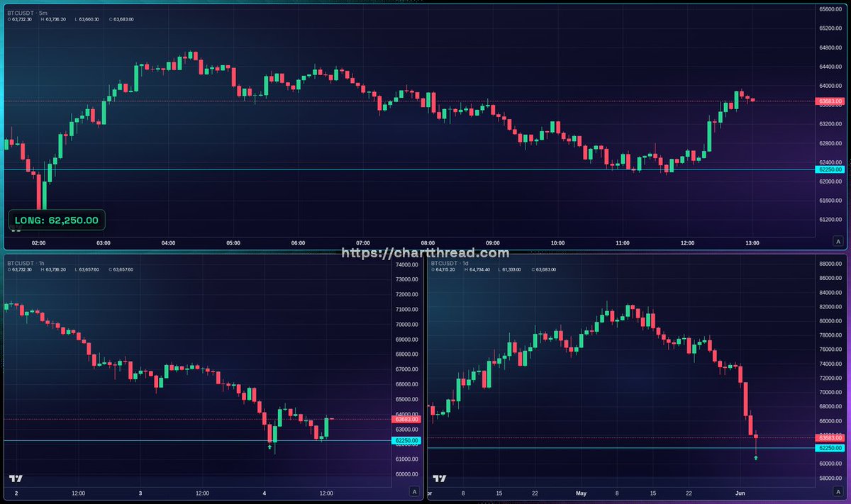The height and width of the screenshot is (504, 851).
Task: Toggle auto-scale A button on 5m chart
Action: [838, 242]
